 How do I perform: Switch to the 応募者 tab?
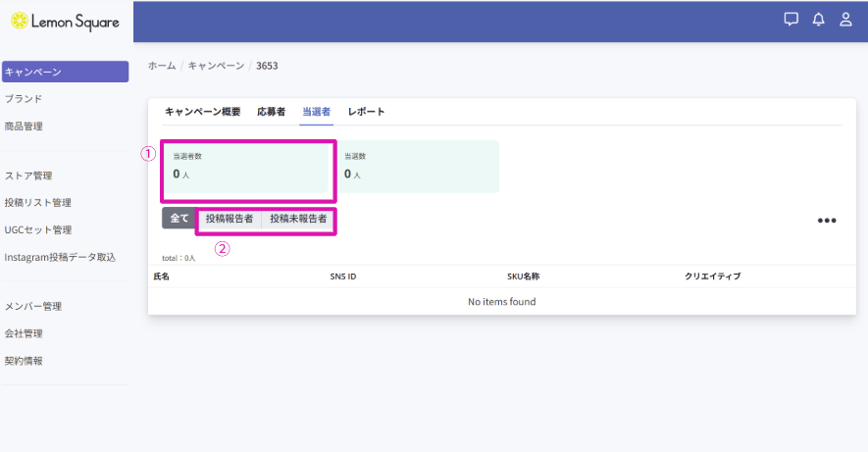tap(271, 112)
